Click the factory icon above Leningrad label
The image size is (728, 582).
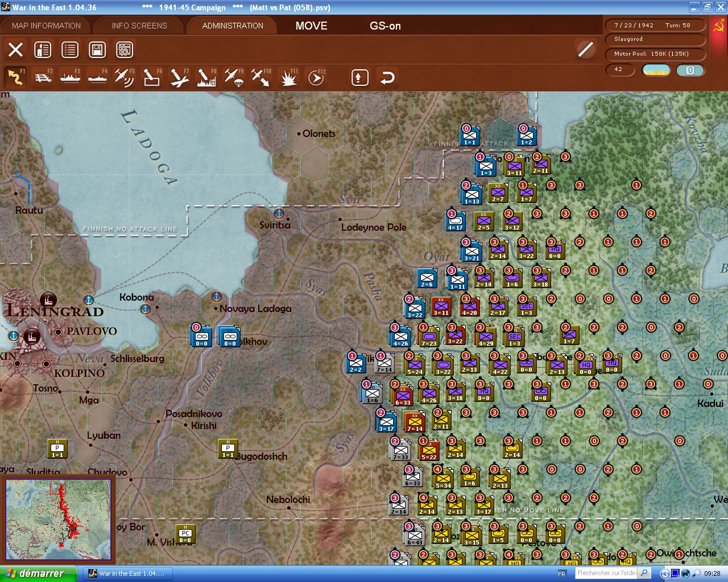click(48, 300)
